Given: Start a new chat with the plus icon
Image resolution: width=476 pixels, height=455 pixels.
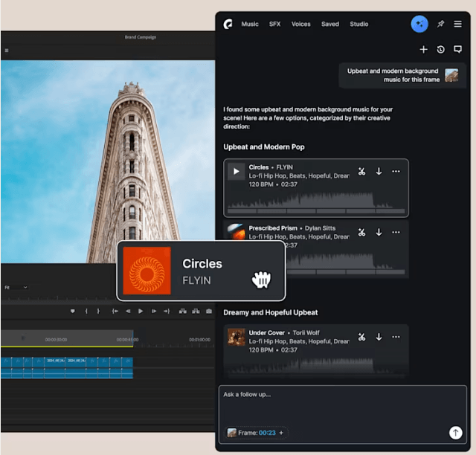Looking at the screenshot, I should click(423, 50).
